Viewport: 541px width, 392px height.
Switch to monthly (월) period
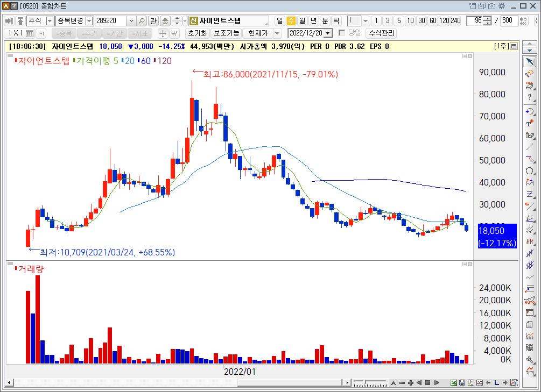tap(303, 20)
